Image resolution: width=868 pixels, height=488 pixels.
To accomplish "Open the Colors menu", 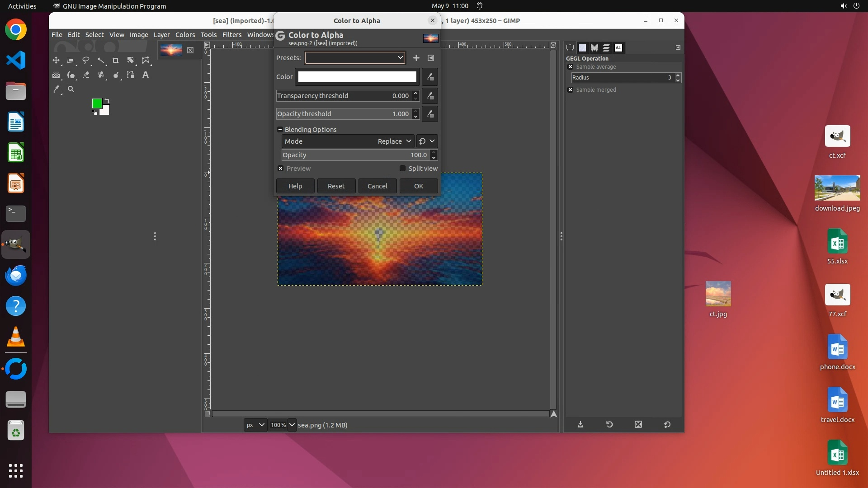I will coord(185,35).
